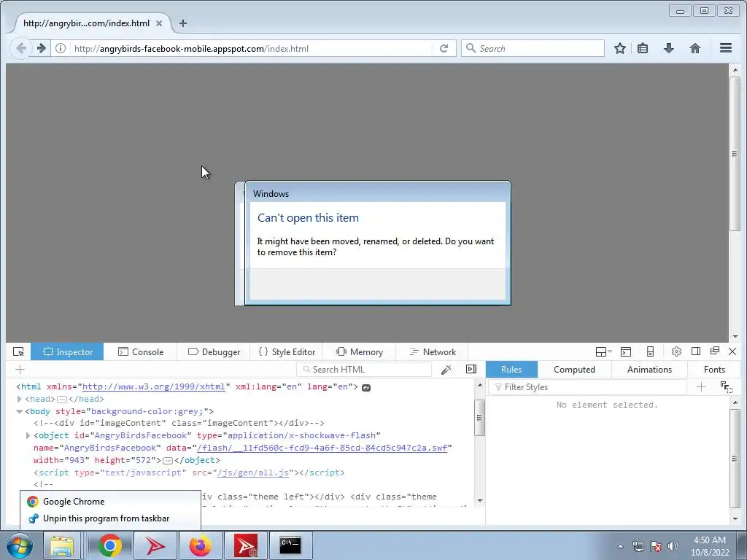Expand collapsed ellipsis inside object tag

tap(168, 461)
